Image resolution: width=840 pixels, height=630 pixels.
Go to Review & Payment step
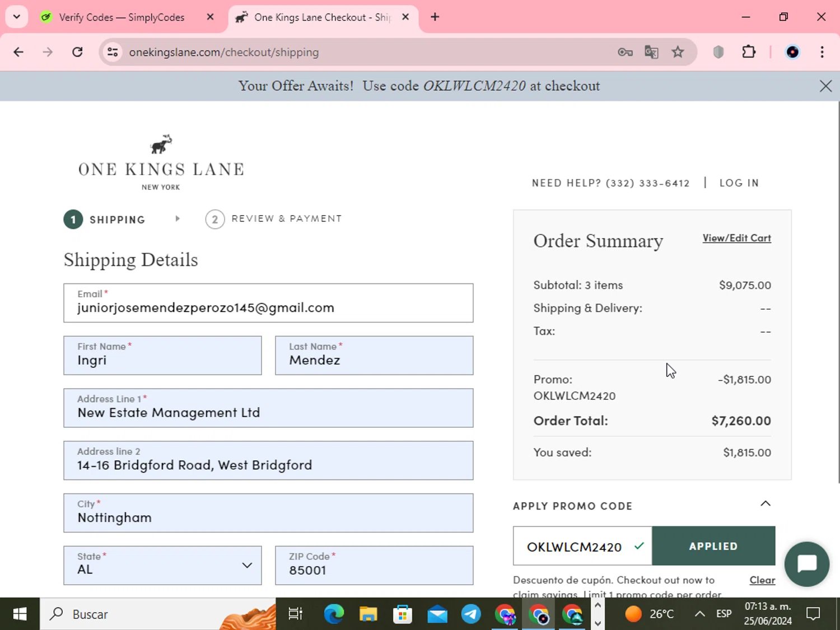[273, 219]
